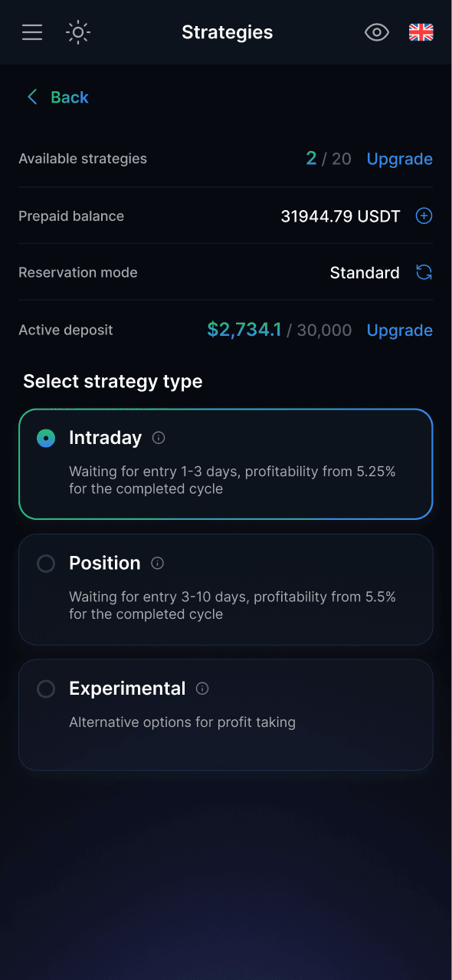Select the Intraday strategy radio button
The height and width of the screenshot is (980, 452).
(x=45, y=438)
